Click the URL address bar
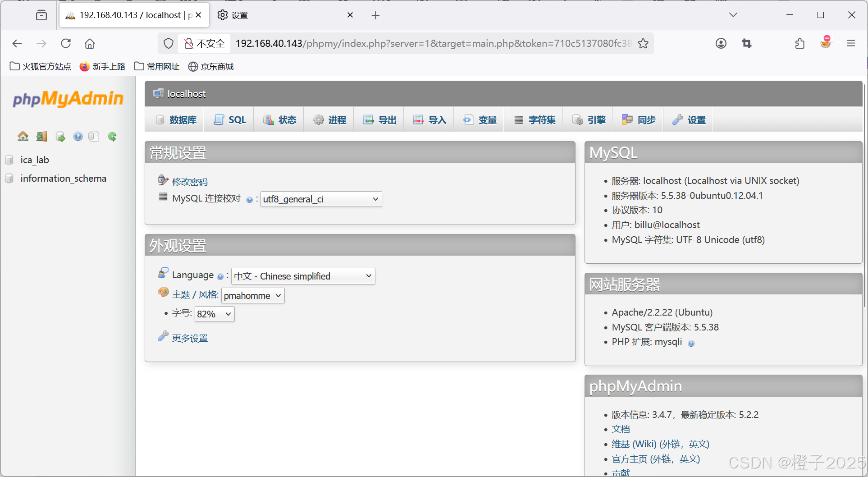Screen dimensions: 868x477 pos(433,43)
